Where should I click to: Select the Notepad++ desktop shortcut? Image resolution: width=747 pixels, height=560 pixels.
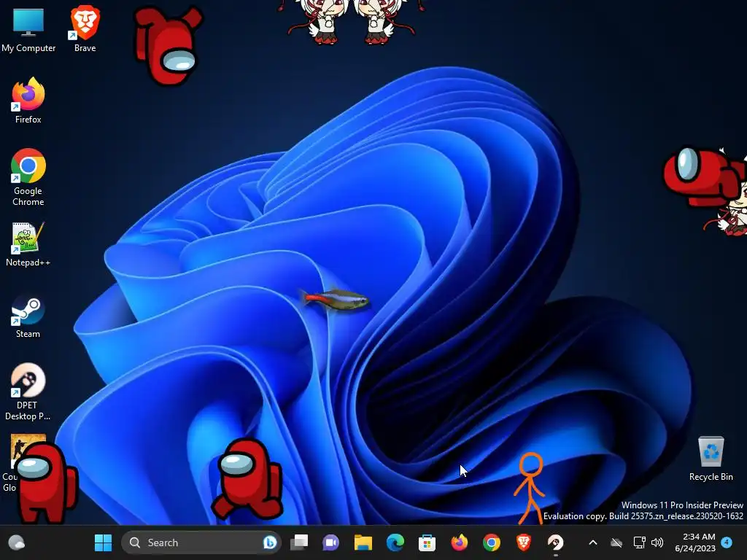click(28, 244)
